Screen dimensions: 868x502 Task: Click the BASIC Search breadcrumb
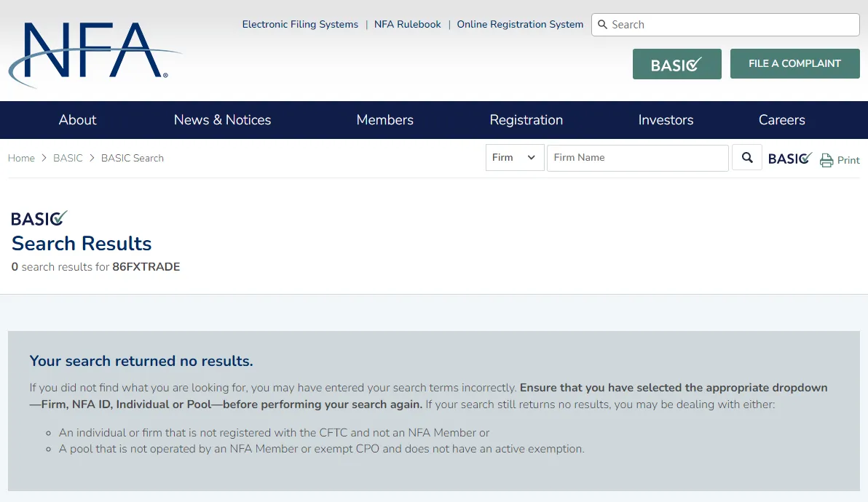[x=133, y=158]
